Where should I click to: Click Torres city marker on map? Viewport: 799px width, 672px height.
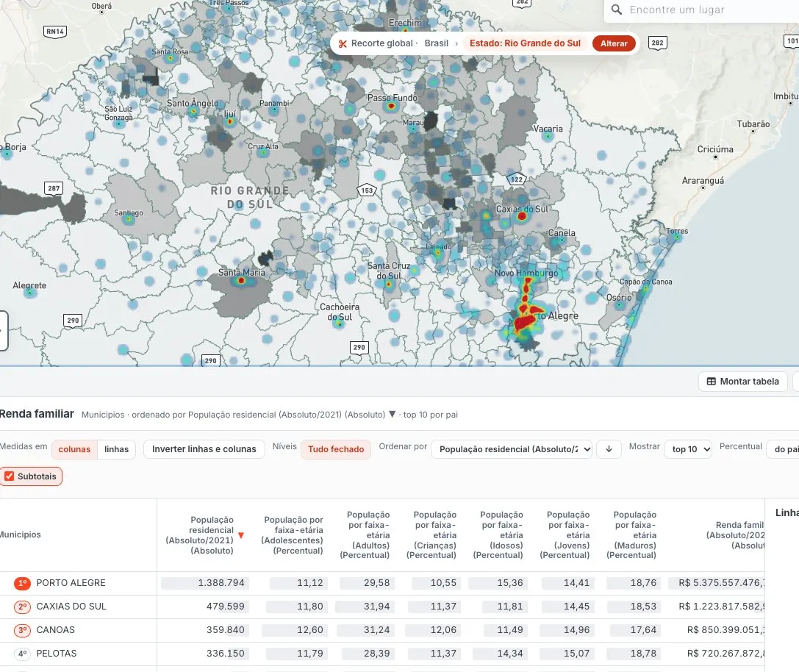(x=677, y=237)
